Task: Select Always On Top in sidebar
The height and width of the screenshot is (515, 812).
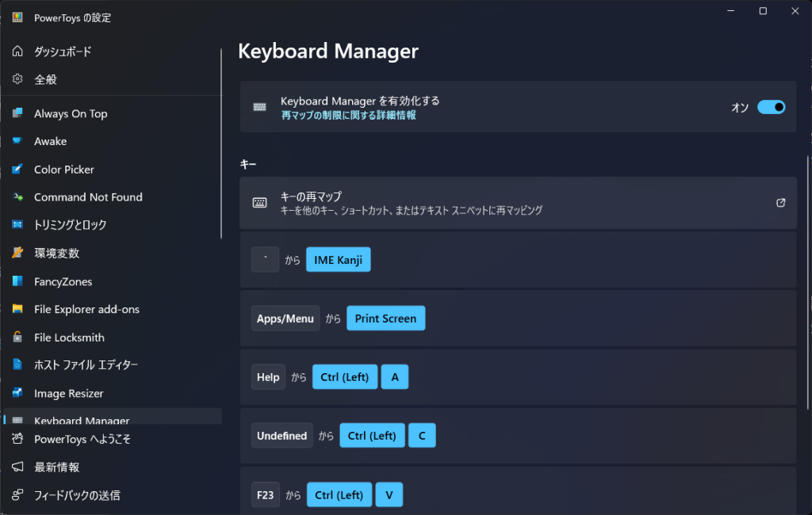Action: coord(113,113)
